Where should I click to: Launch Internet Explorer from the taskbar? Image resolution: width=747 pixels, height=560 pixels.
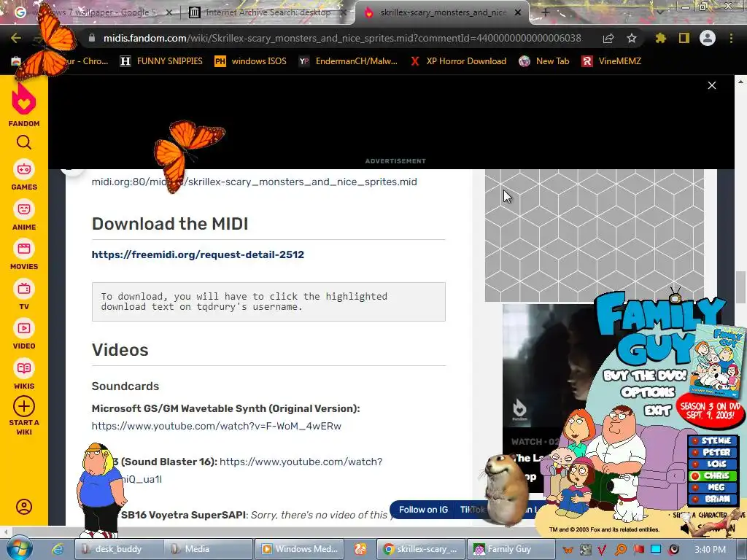[x=58, y=549]
